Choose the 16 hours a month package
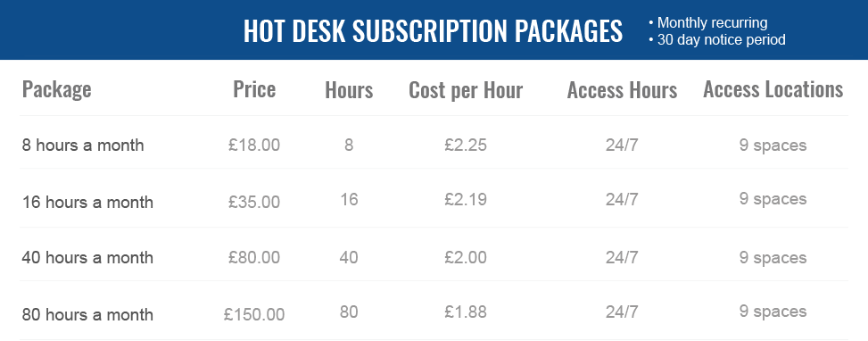 click(87, 202)
